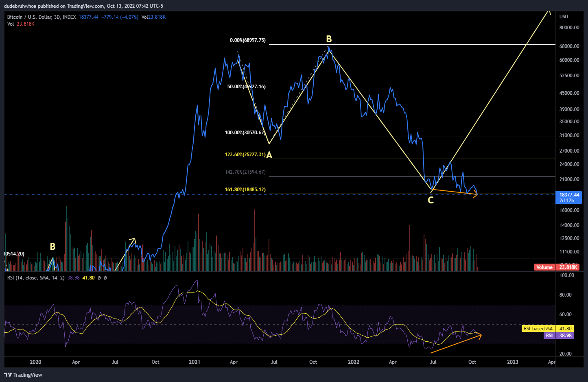588x382 pixels.
Task: Select the −779.14 (−4.07%) change value
Action: click(x=120, y=17)
